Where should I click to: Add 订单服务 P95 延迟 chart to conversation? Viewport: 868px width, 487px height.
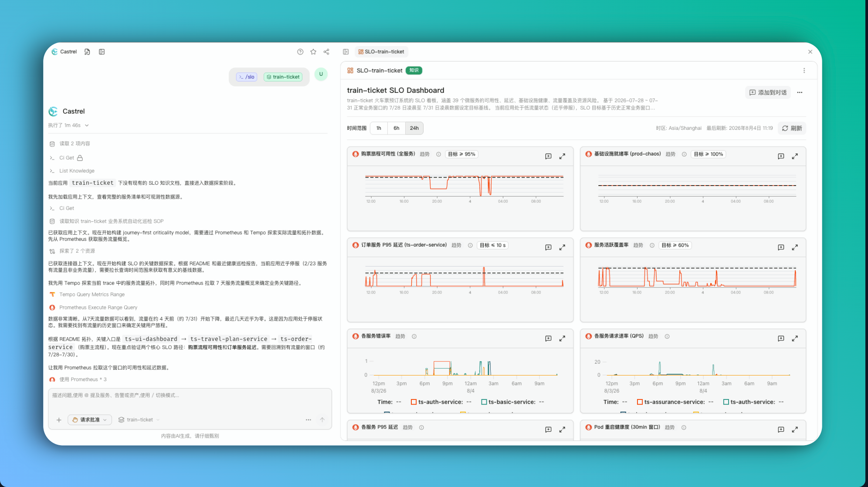tap(549, 247)
